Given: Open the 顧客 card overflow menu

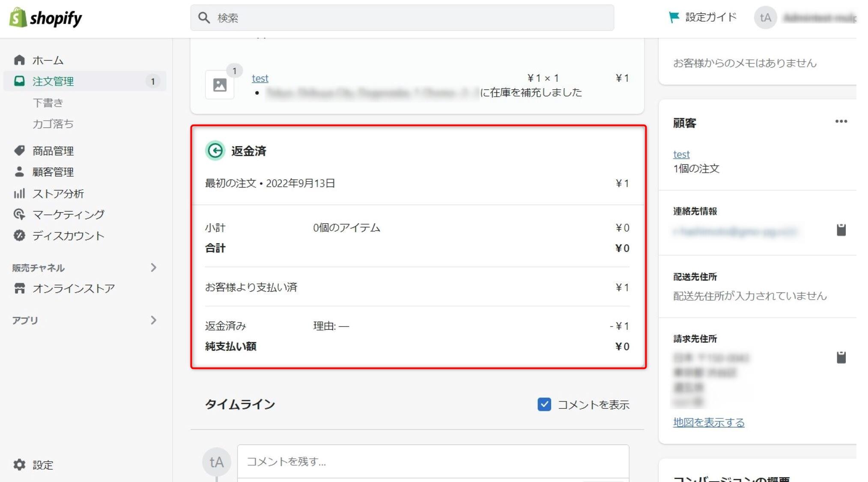Looking at the screenshot, I should (841, 122).
